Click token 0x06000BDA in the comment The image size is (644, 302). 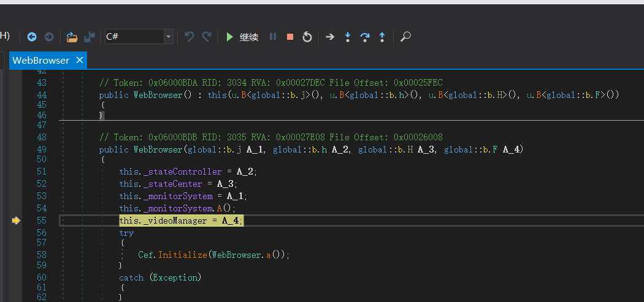tap(174, 83)
